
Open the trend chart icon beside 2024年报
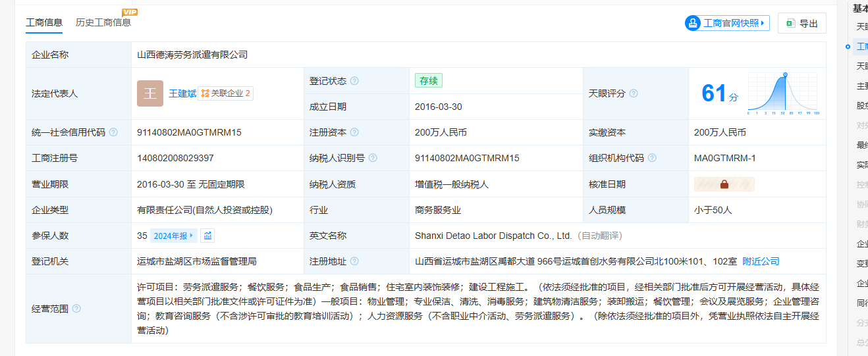coord(207,236)
